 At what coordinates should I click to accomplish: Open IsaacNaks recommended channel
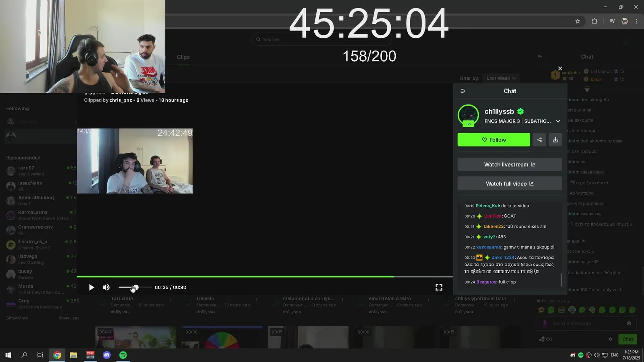point(40,186)
